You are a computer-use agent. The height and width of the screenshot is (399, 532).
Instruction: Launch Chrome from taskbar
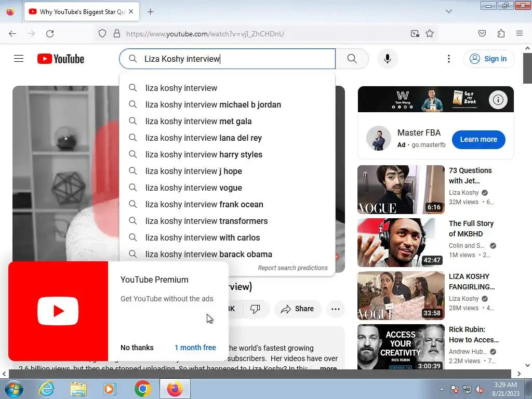(x=142, y=389)
